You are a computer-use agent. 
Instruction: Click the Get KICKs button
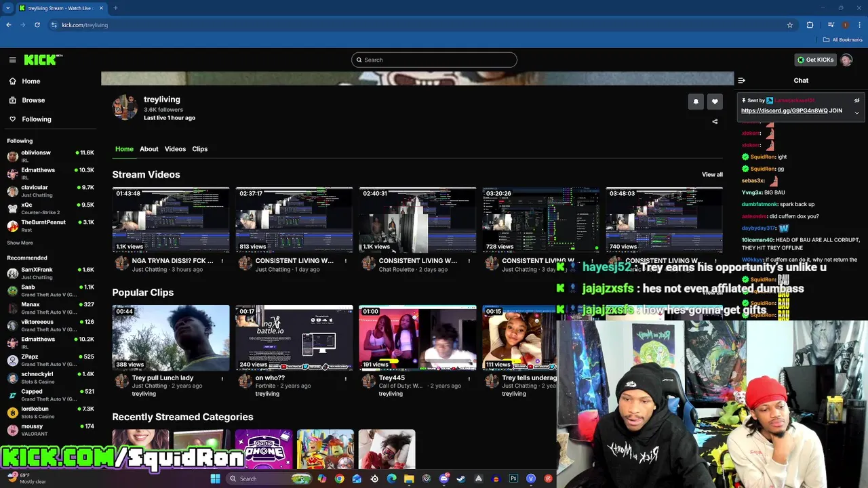815,60
